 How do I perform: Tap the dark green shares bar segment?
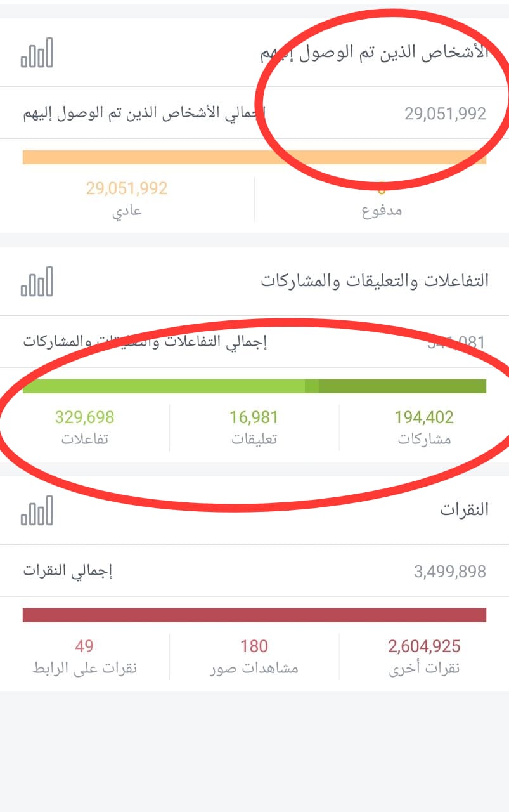pyautogui.click(x=403, y=386)
